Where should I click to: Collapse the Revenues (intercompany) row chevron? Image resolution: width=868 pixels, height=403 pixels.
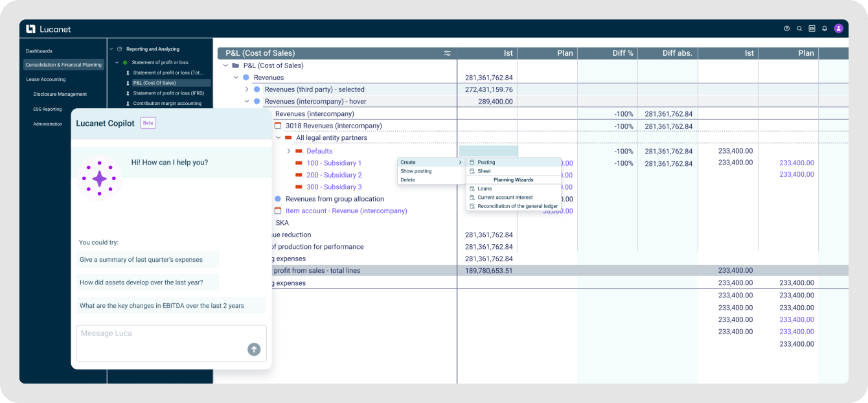pyautogui.click(x=247, y=101)
